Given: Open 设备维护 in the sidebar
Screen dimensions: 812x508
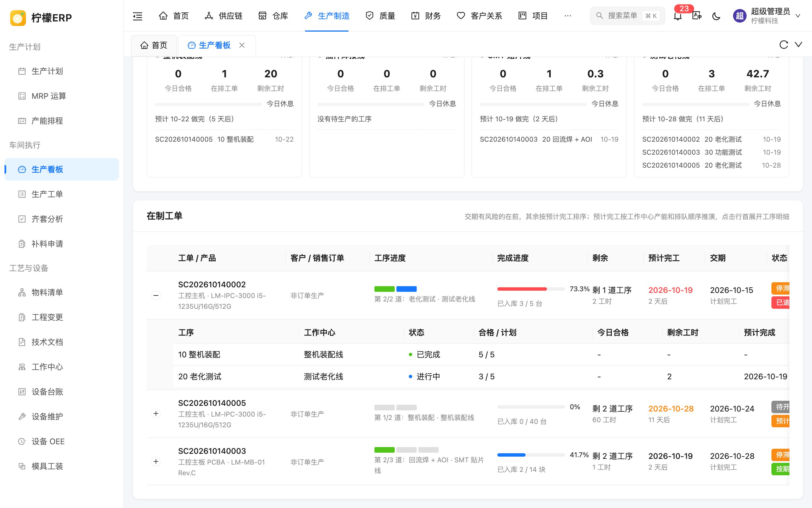Looking at the screenshot, I should [62, 417].
